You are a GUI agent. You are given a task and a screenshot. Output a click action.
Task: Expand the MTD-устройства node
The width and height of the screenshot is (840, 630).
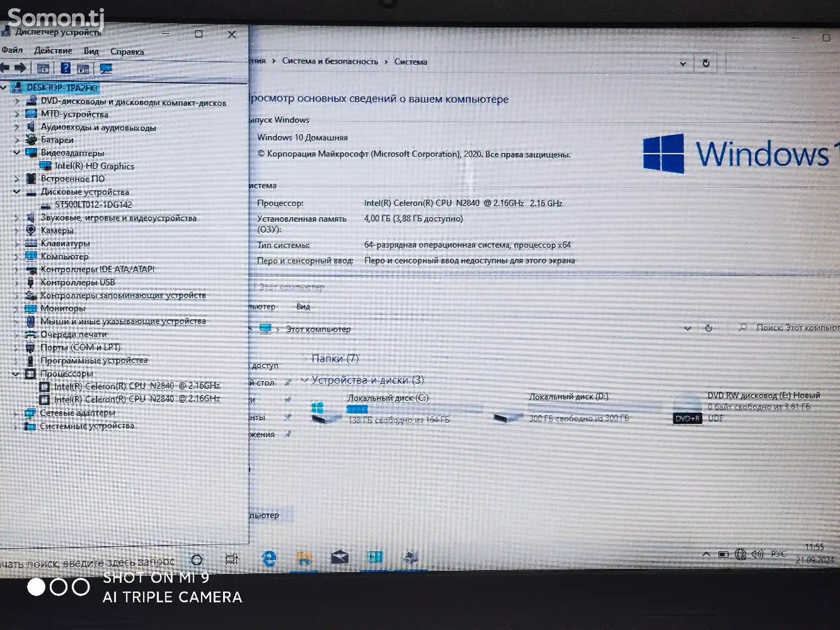click(17, 114)
